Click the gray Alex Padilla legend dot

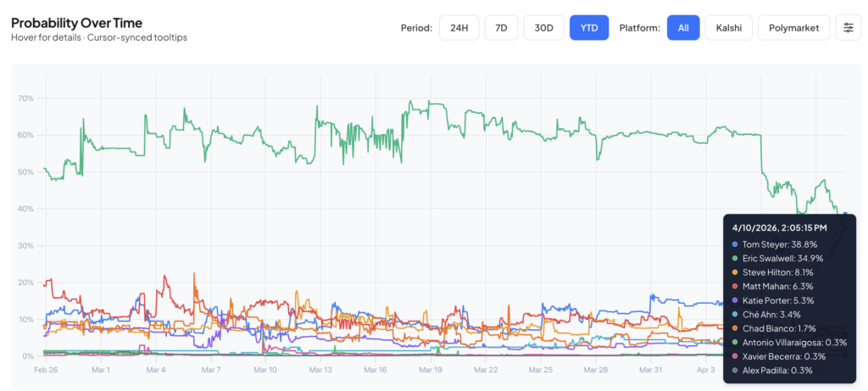point(734,370)
